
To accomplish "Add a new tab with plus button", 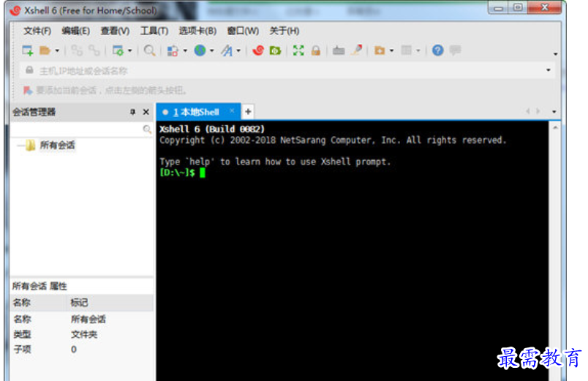I will [x=248, y=111].
